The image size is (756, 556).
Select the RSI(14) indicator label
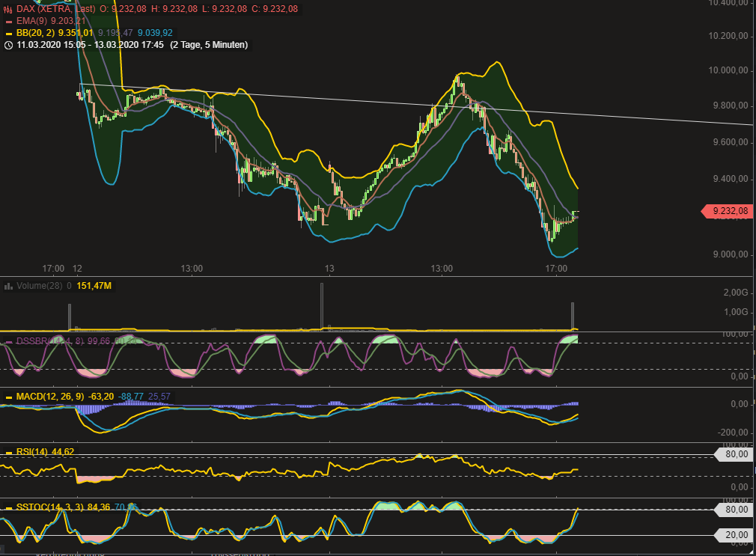tap(32, 452)
